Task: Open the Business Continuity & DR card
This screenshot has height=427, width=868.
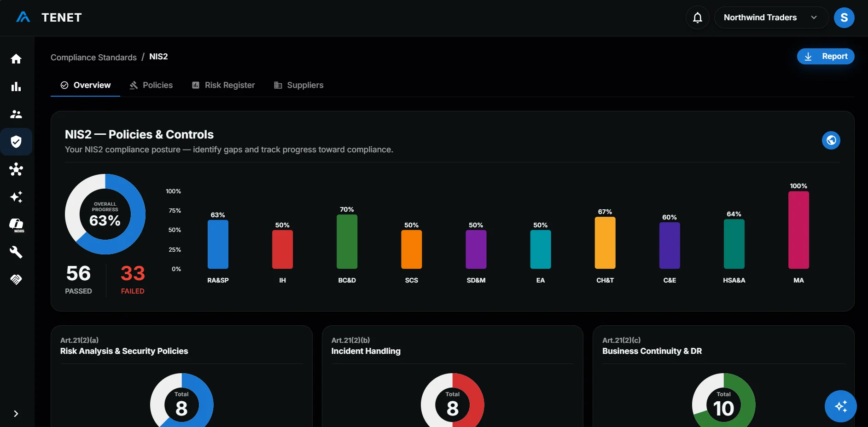Action: pos(723,376)
